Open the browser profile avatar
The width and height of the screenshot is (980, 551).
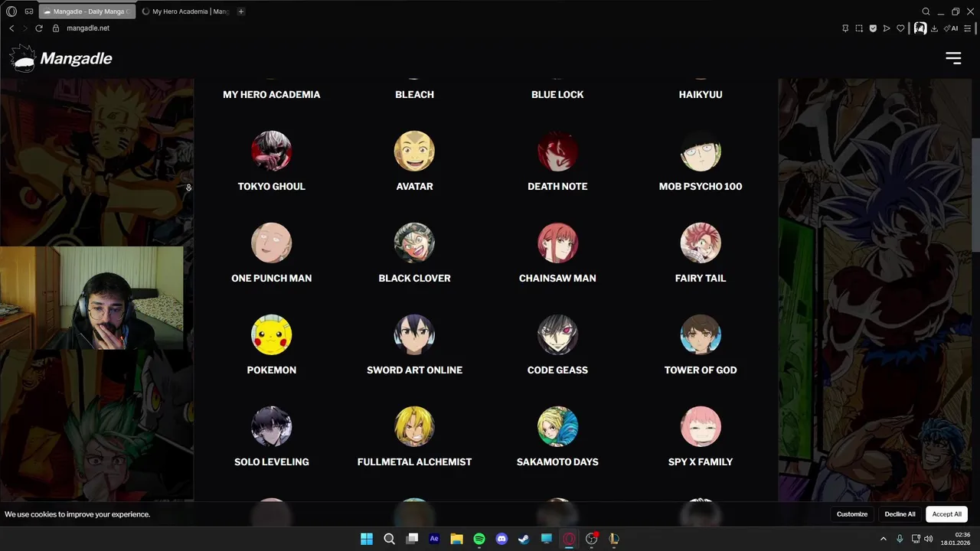point(920,28)
